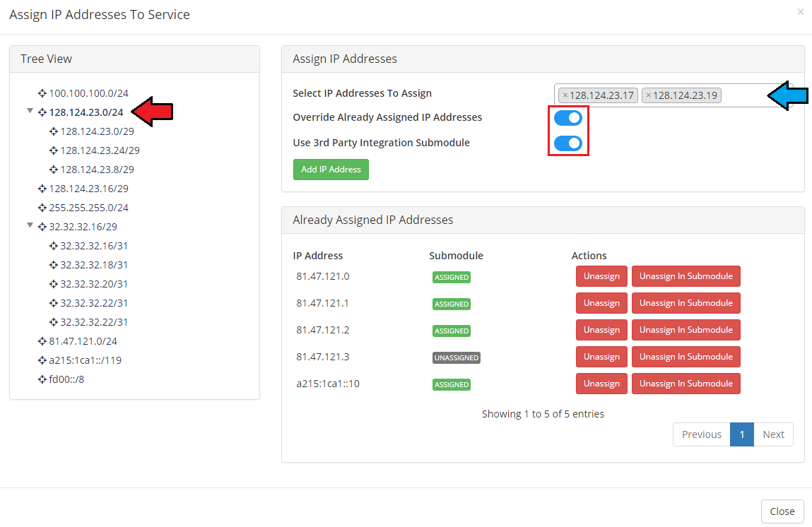Screen dimensions: 812x527
Task: Remove 128.124.23.19 tag with its x
Action: (x=648, y=95)
